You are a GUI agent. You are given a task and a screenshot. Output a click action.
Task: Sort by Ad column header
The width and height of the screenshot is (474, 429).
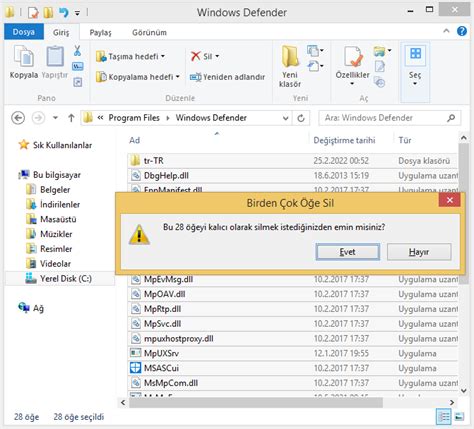point(135,140)
